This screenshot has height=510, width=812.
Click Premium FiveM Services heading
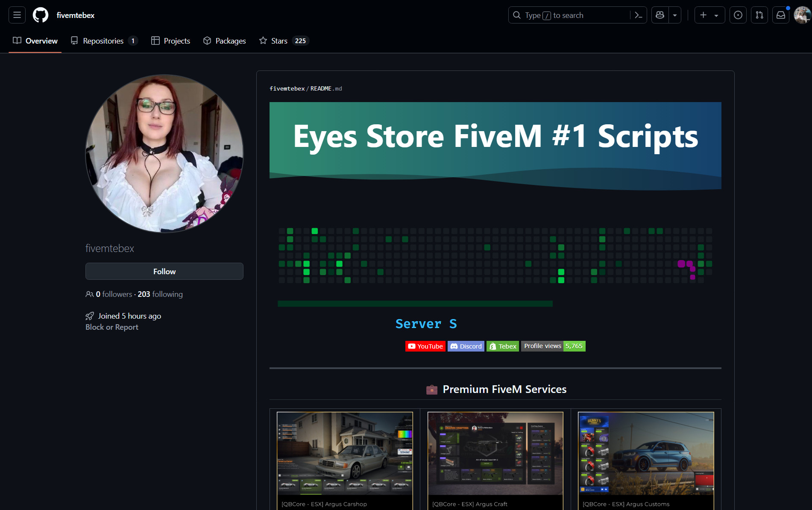click(x=504, y=389)
